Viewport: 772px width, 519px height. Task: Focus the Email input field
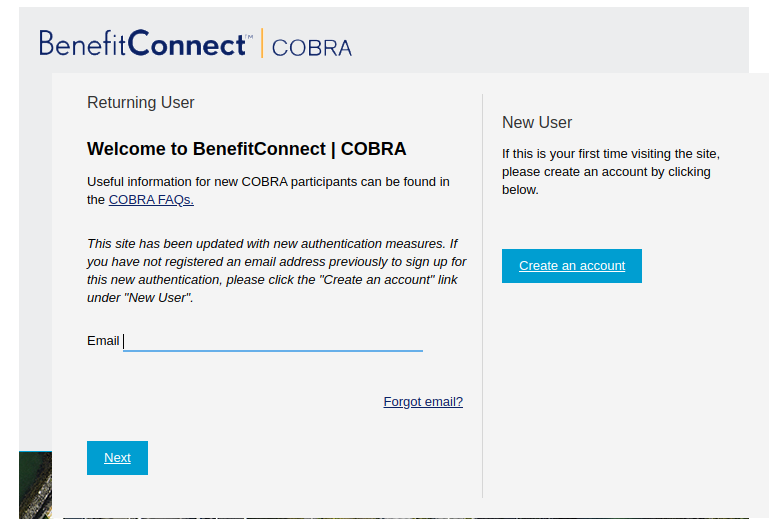(272, 341)
